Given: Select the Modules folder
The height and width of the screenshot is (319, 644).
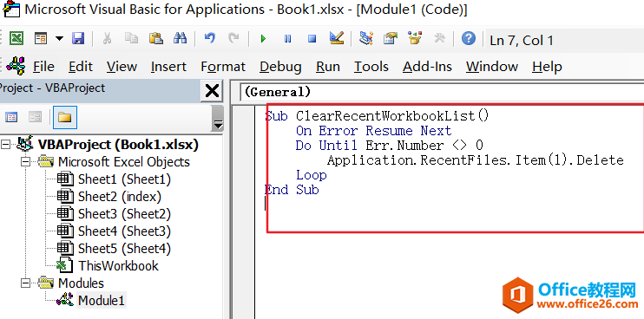Looking at the screenshot, I should click(x=81, y=283).
